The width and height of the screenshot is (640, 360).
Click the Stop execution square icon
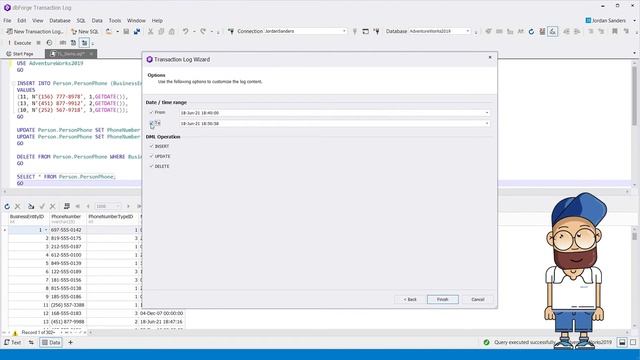click(x=38, y=42)
